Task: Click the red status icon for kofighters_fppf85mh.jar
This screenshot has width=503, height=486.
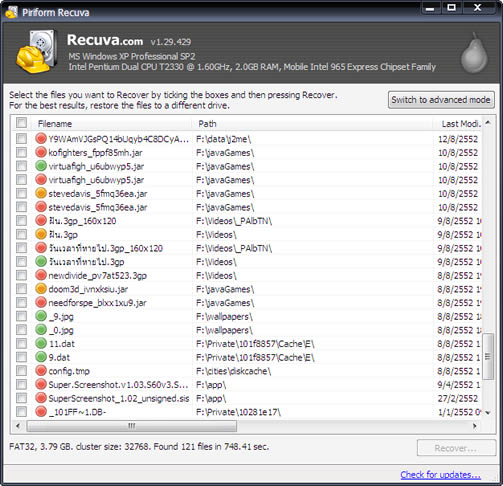Action: pos(41,152)
